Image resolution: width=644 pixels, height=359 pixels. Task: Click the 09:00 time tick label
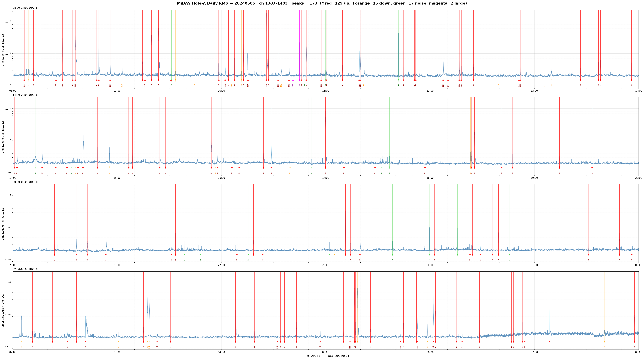[x=117, y=91]
